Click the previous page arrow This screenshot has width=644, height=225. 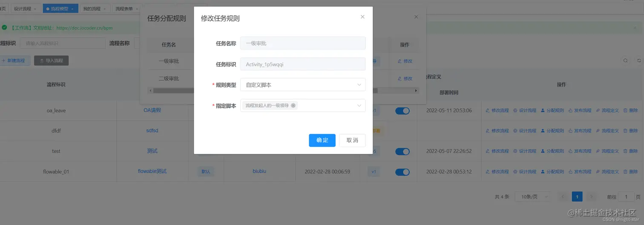coord(563,196)
